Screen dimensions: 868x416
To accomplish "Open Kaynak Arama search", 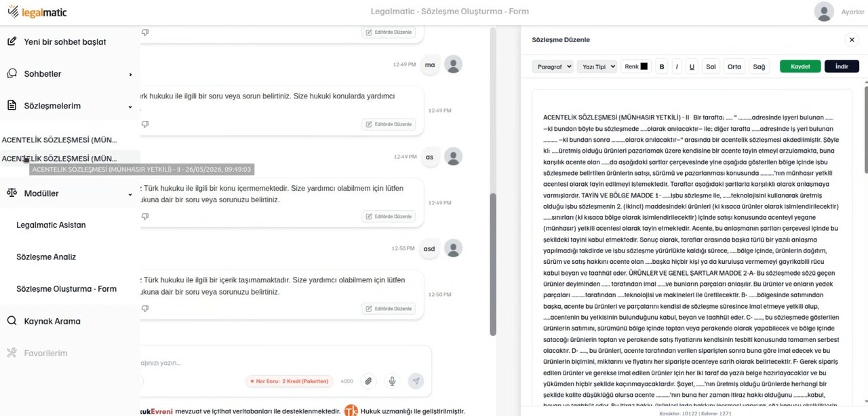I will tap(52, 322).
